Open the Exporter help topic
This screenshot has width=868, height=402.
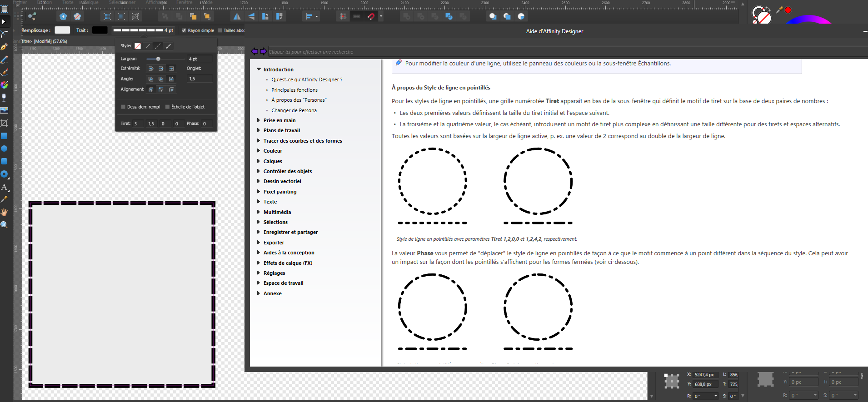[x=274, y=243]
